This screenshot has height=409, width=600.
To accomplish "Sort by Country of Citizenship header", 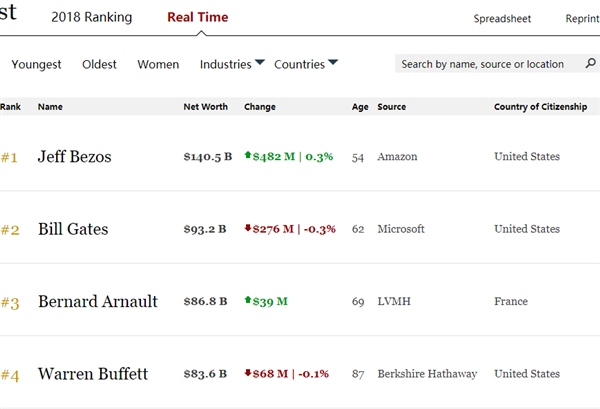I will click(540, 107).
